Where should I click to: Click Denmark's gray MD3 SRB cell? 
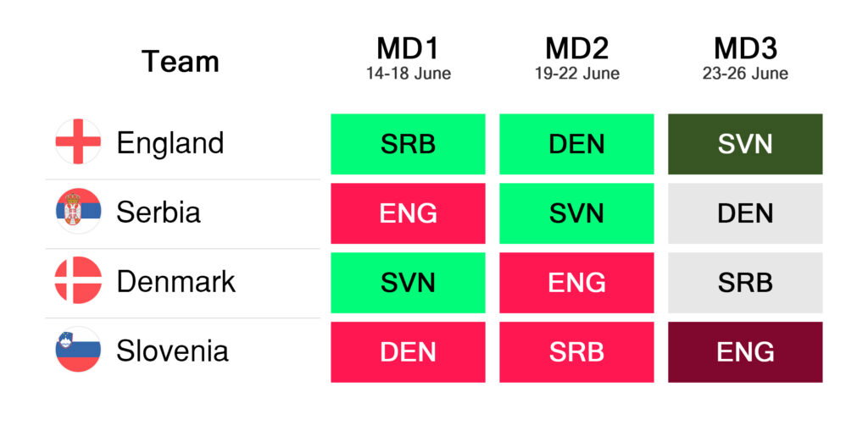pyautogui.click(x=745, y=283)
